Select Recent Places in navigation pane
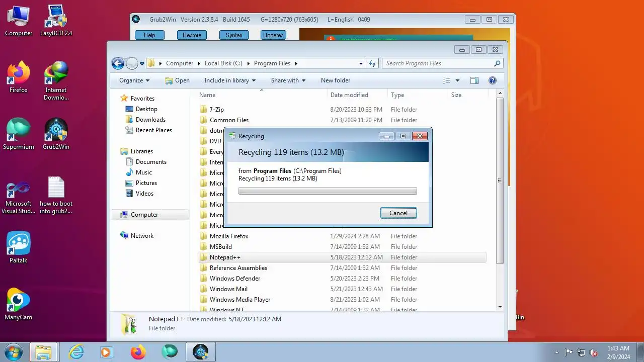644x362 pixels. [153, 130]
